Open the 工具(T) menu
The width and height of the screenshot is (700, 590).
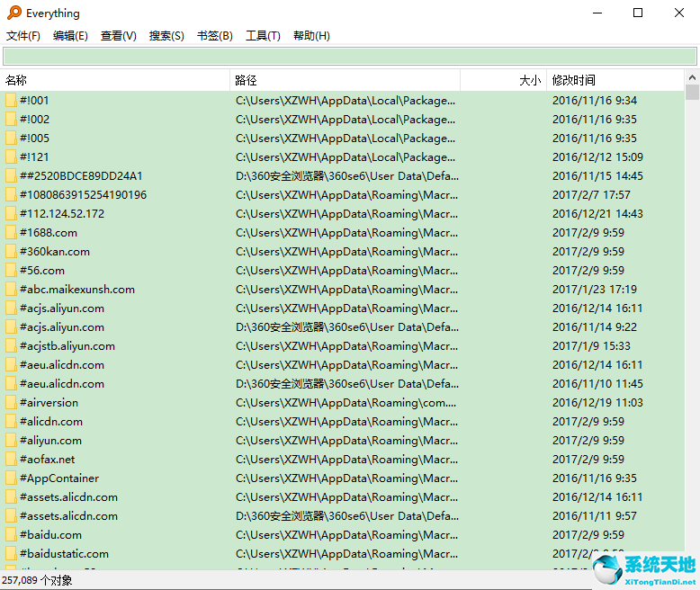(263, 36)
